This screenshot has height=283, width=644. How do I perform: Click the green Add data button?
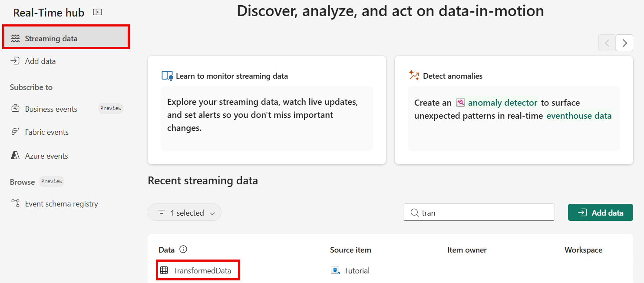point(600,213)
